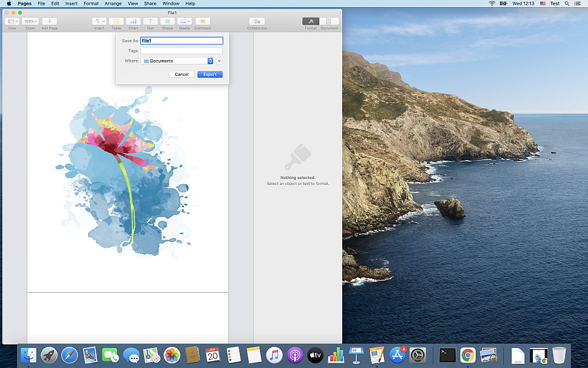Viewport: 588px width, 368px height.
Task: Open Safari from the Dock
Action: pyautogui.click(x=69, y=355)
